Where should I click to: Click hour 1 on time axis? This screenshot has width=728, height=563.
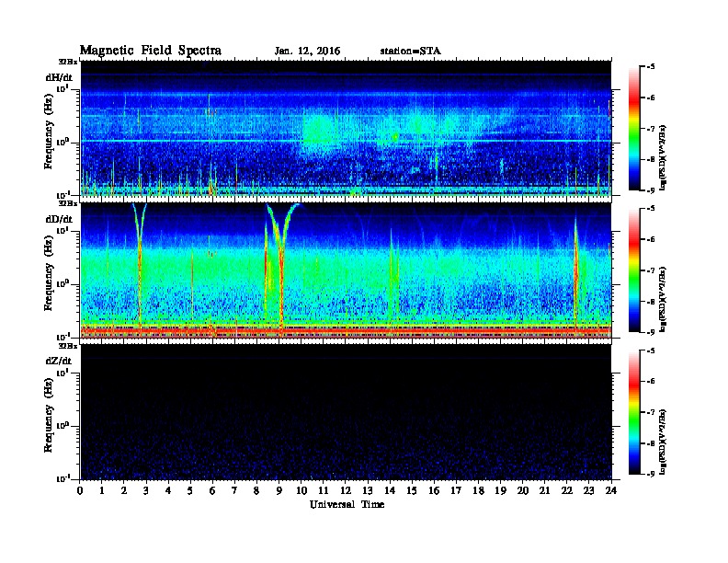102,490
